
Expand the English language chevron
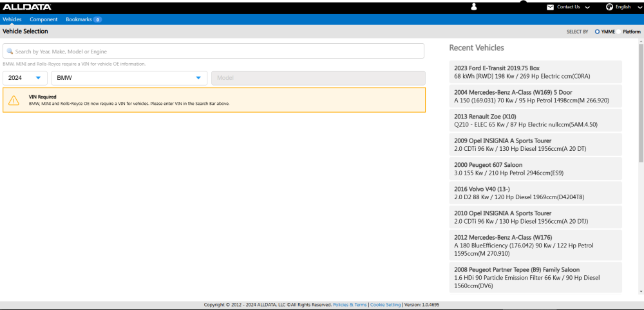coord(637,7)
